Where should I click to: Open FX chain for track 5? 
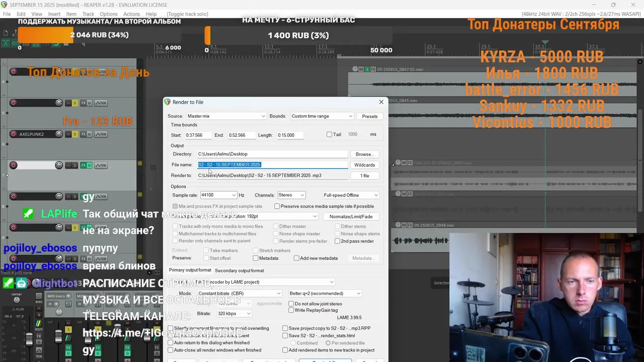click(83, 103)
